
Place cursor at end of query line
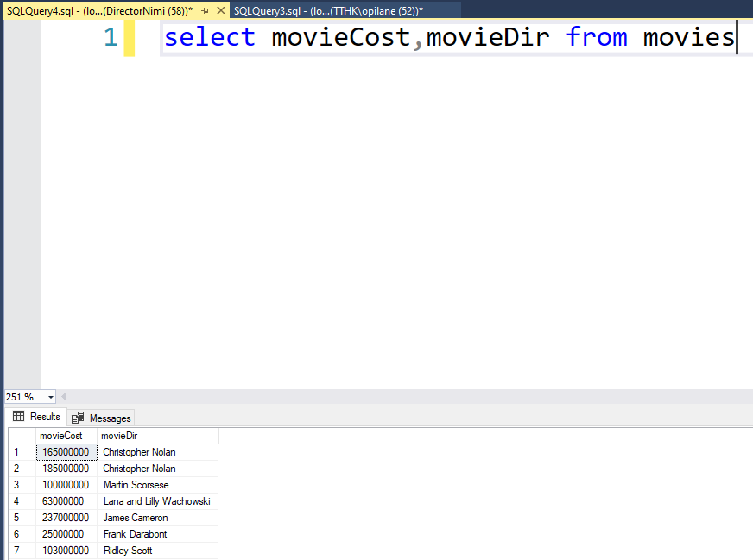pyautogui.click(x=736, y=38)
